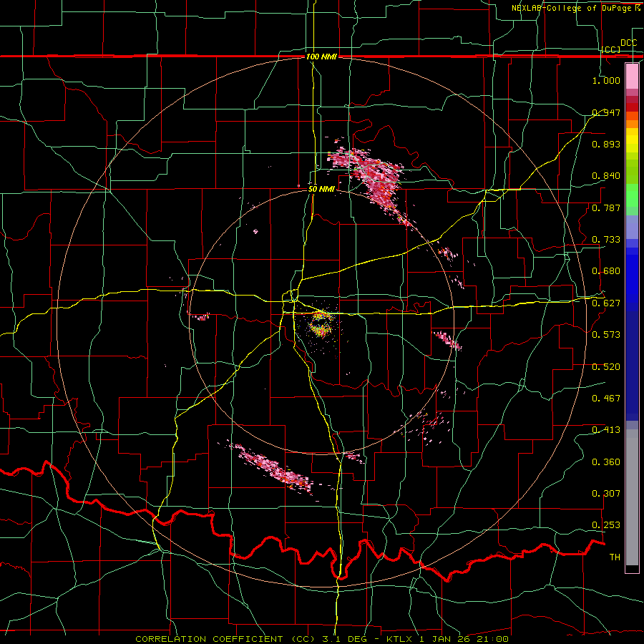This screenshot has height=644, width=644.
Task: Select the 0.360 scale value
Action: (x=606, y=462)
